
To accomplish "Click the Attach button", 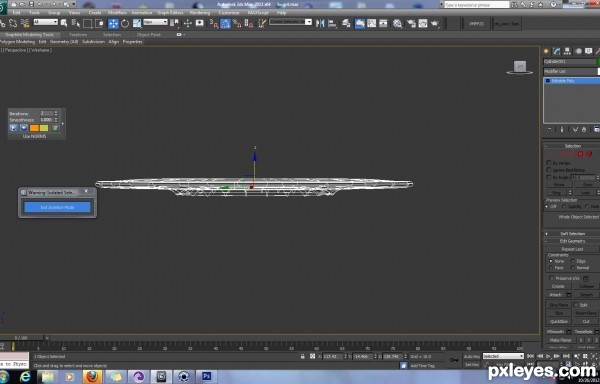I will (555, 295).
